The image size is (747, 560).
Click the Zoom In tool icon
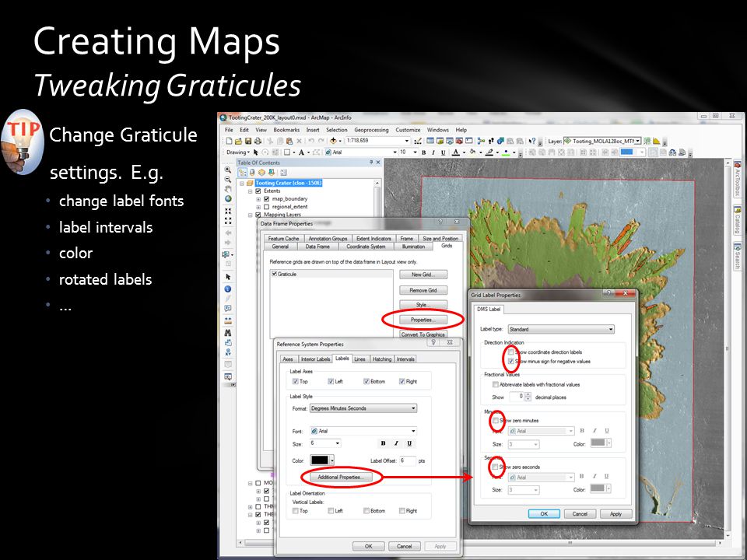point(228,170)
